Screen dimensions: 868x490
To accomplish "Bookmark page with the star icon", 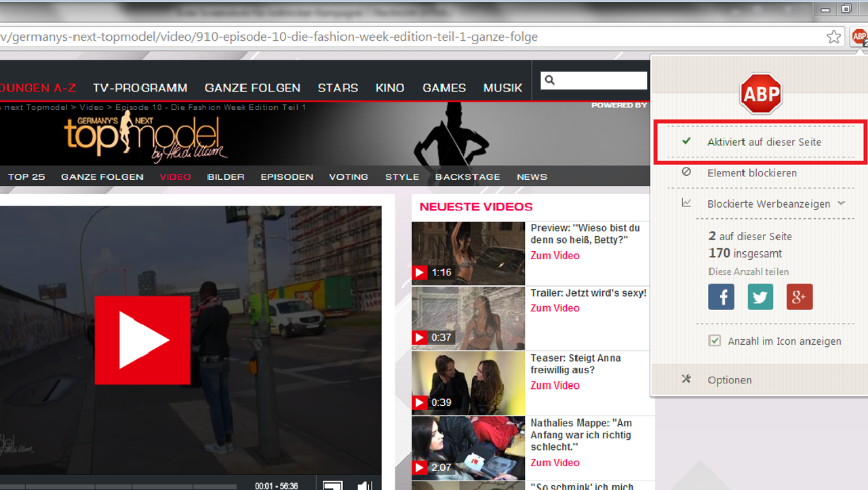I will coord(833,37).
